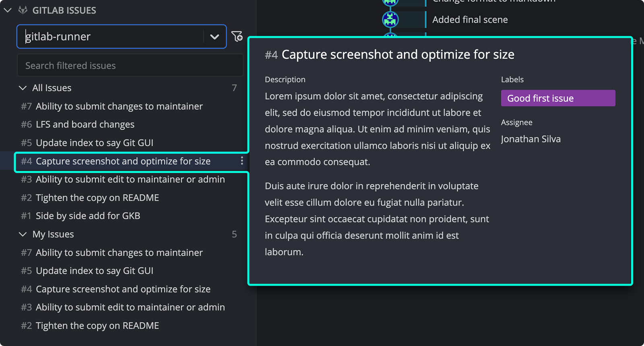Select issue #1 'Side by side add for GKB'
Image resolution: width=644 pixels, height=346 pixels.
pos(88,216)
